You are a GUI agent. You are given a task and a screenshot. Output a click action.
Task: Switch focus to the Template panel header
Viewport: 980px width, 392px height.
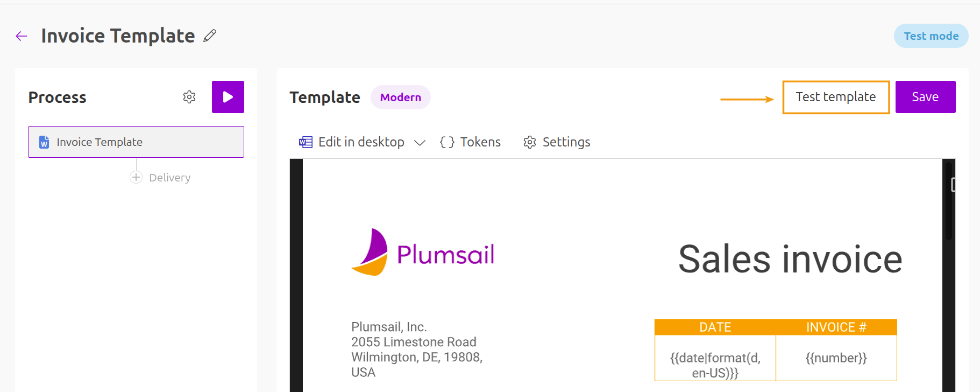325,97
